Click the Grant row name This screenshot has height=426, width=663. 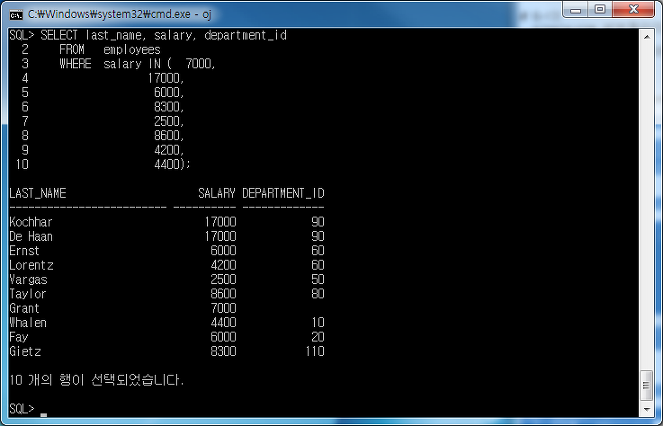[x=25, y=309]
